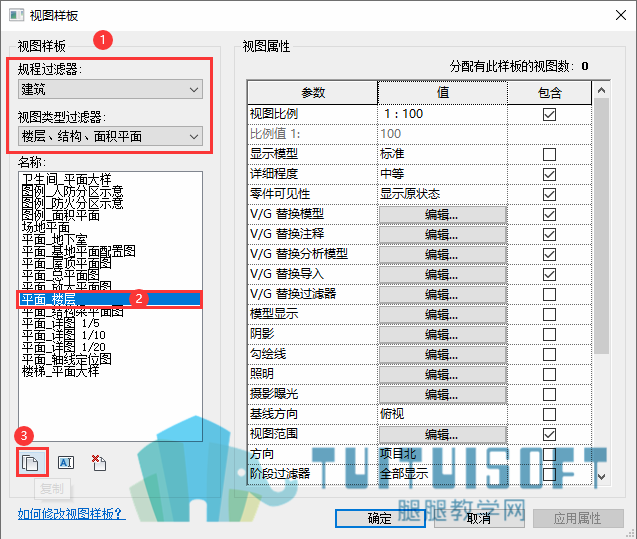The width and height of the screenshot is (637, 539).
Task: Select template 平面_总平面图
Action: tap(60, 275)
